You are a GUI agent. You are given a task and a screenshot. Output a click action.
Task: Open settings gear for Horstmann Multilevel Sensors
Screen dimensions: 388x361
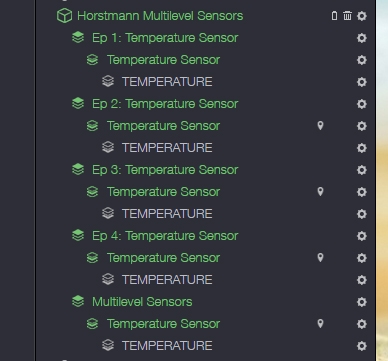[x=362, y=16]
